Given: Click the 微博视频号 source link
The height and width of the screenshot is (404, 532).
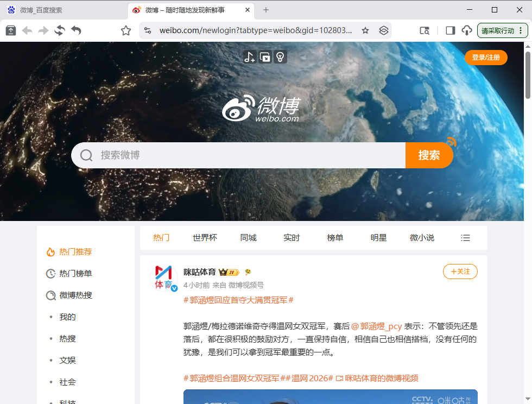Looking at the screenshot, I should tap(246, 285).
